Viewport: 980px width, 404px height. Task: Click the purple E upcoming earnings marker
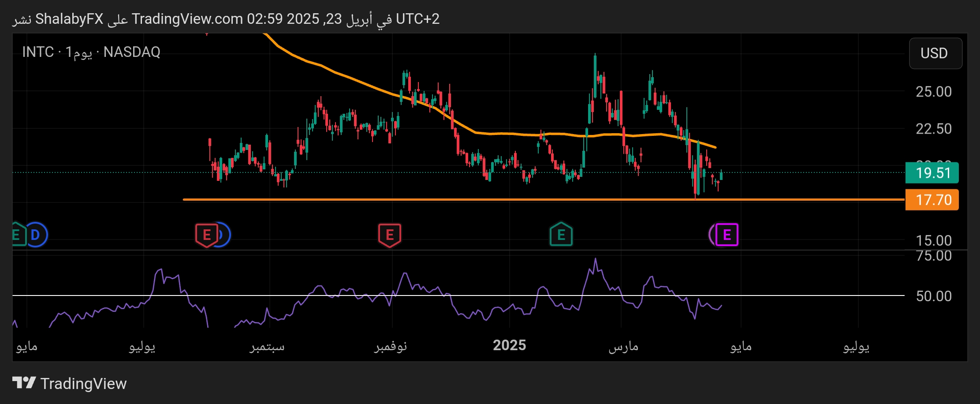click(727, 235)
